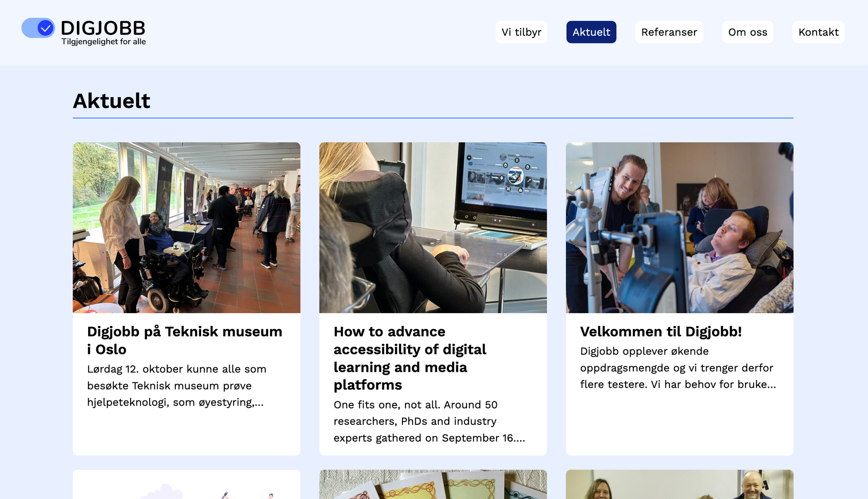Click headline Velkommen til Digjobb!
Image resolution: width=868 pixels, height=499 pixels.
coord(660,332)
